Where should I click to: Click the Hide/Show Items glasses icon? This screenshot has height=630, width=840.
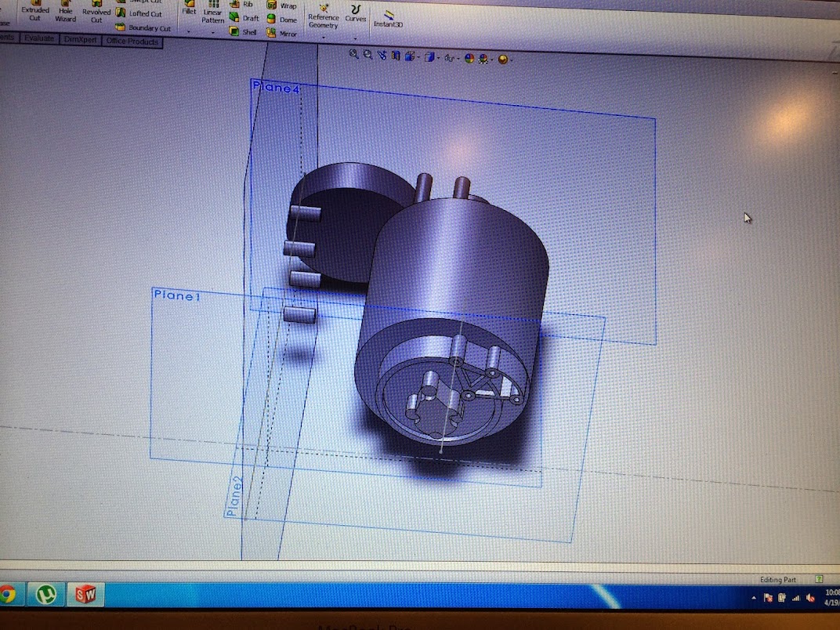coord(449,57)
